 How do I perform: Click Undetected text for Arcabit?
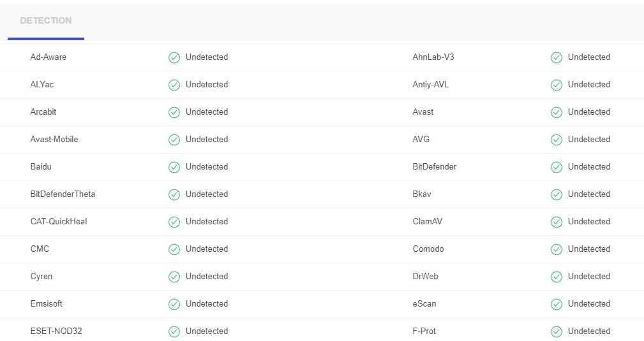(207, 112)
